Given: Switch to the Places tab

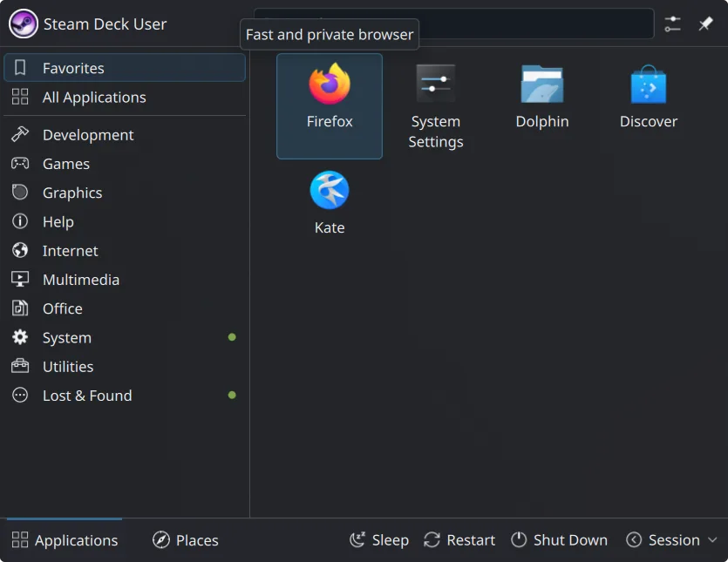Looking at the screenshot, I should coord(185,540).
